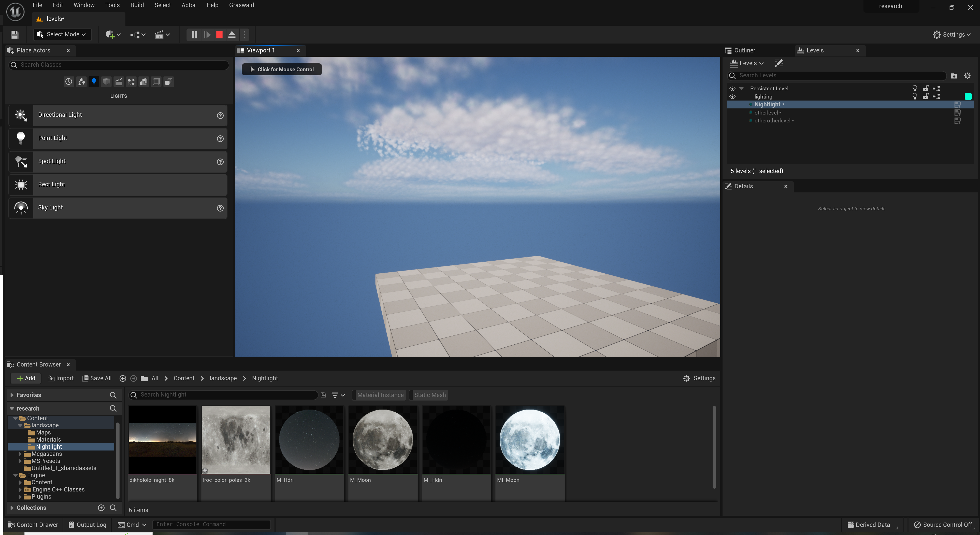The height and width of the screenshot is (535, 980).
Task: Click the Eject from player button
Action: tap(232, 35)
